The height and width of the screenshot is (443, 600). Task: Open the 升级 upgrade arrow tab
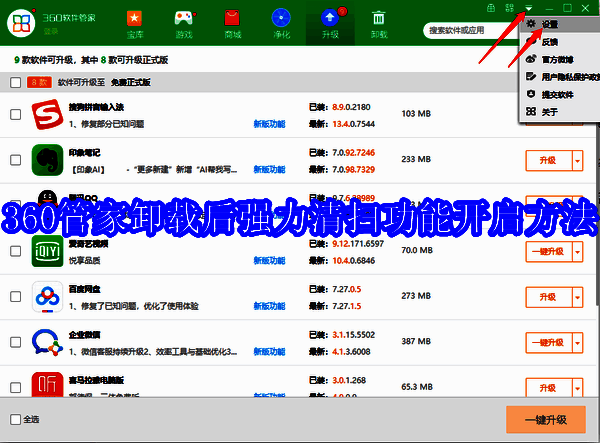(330, 24)
